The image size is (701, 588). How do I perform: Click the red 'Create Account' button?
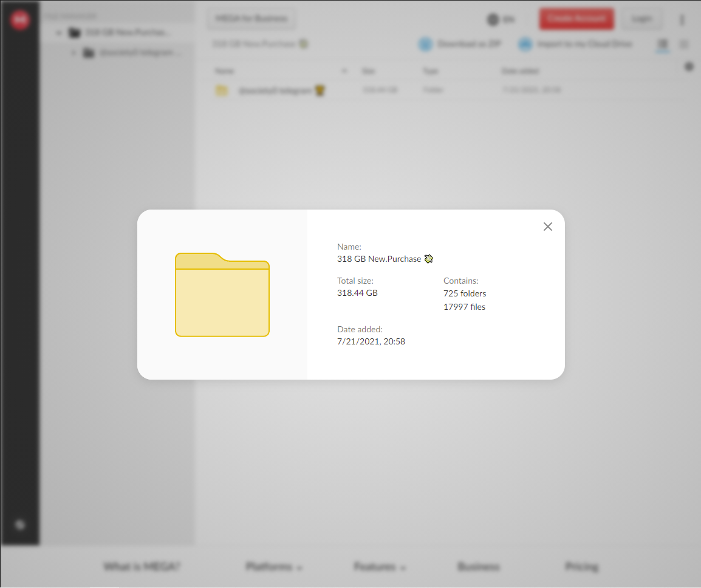pyautogui.click(x=576, y=19)
